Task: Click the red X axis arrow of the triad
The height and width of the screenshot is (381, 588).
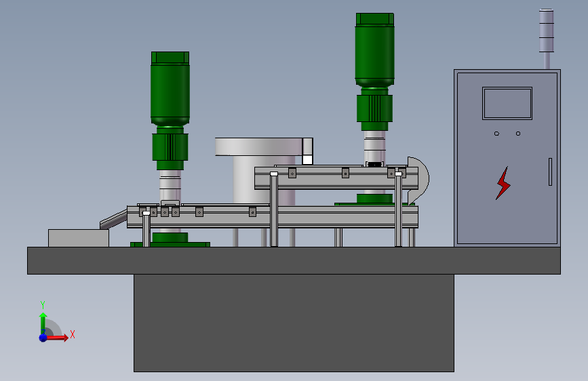Action: 56,338
